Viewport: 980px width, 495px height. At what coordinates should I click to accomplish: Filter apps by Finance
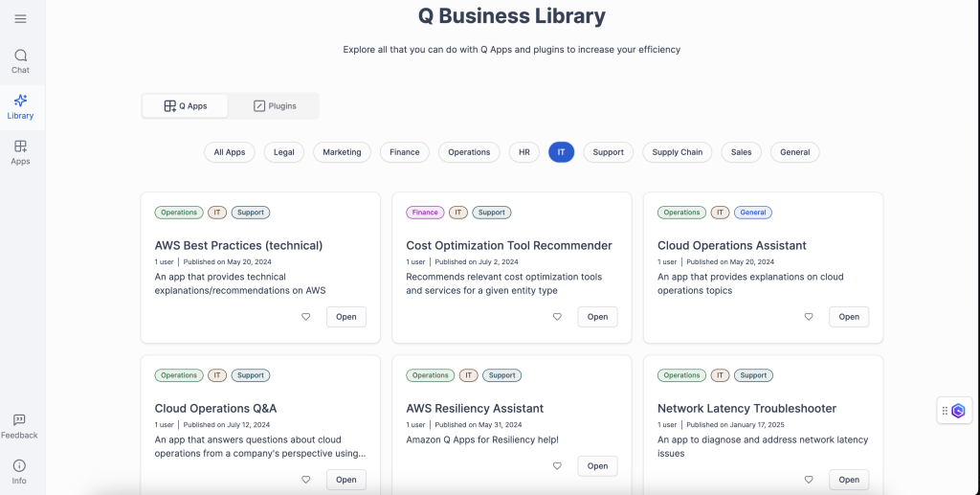[x=405, y=152]
